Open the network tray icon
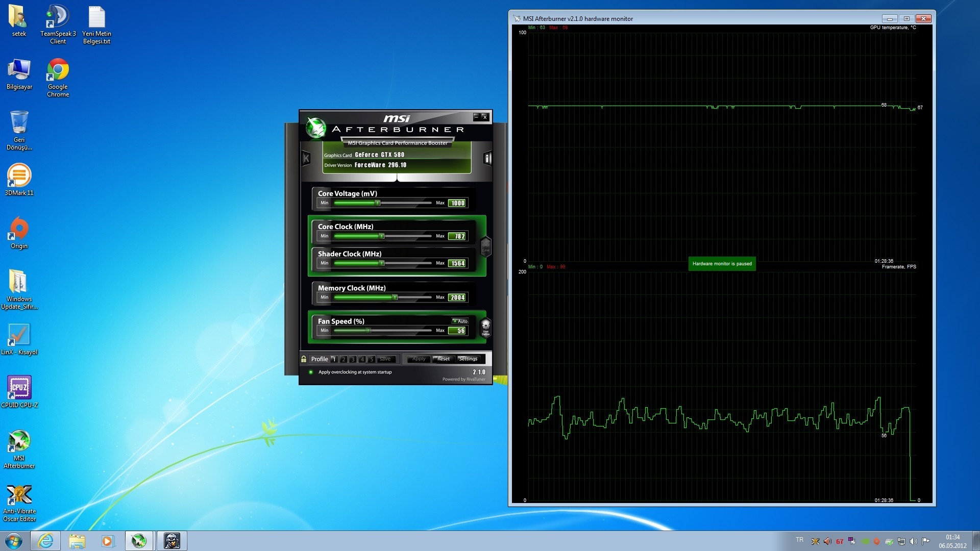This screenshot has width=980, height=551. click(901, 541)
